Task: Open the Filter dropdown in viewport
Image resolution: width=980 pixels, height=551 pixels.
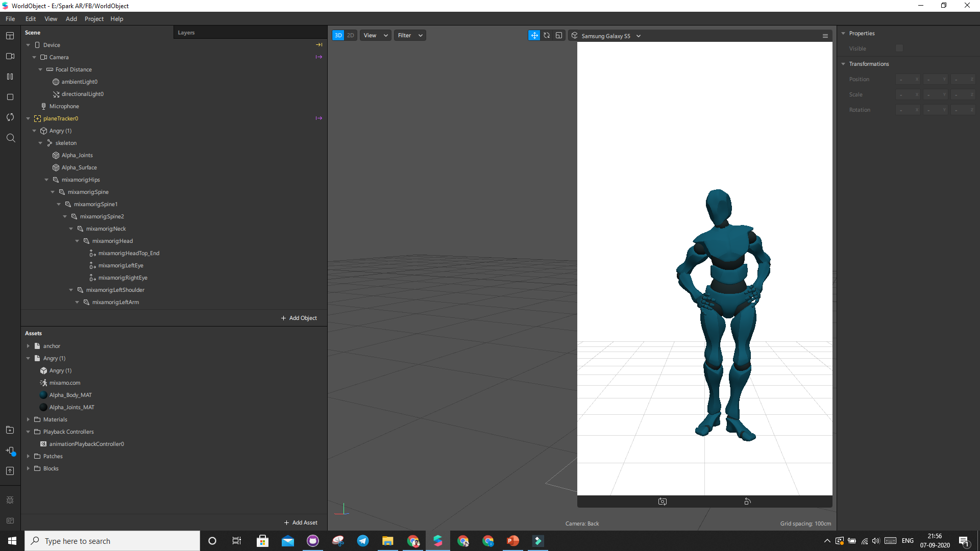Action: (410, 35)
